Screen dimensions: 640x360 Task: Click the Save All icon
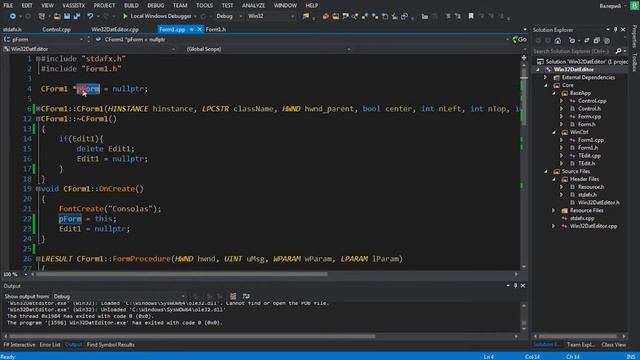click(x=77, y=16)
